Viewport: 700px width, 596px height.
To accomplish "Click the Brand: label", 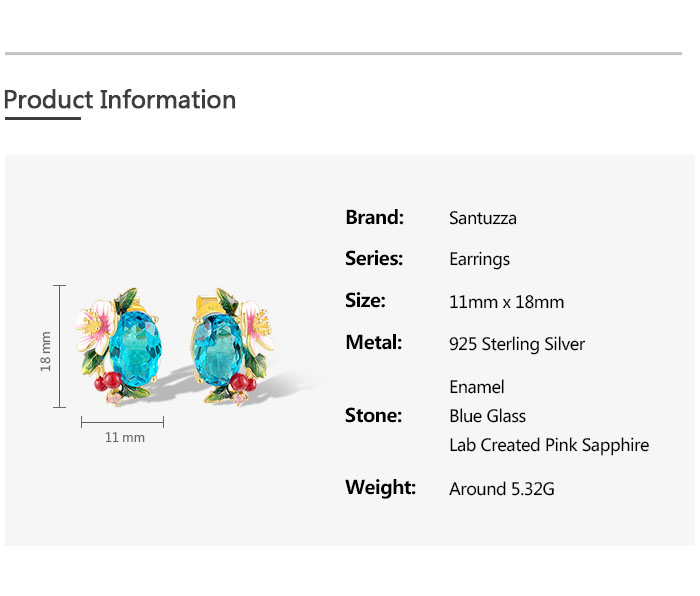I will click(x=374, y=217).
